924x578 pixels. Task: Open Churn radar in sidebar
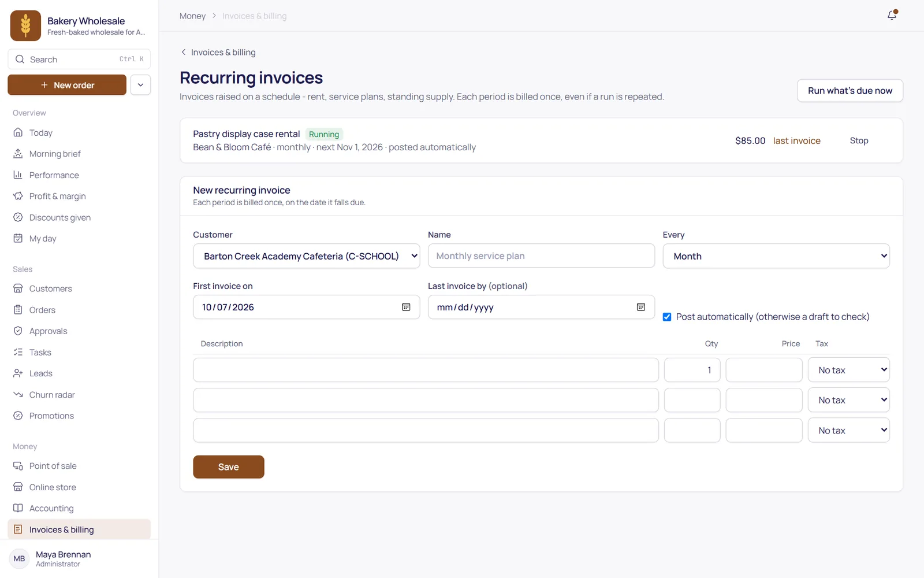click(79, 394)
